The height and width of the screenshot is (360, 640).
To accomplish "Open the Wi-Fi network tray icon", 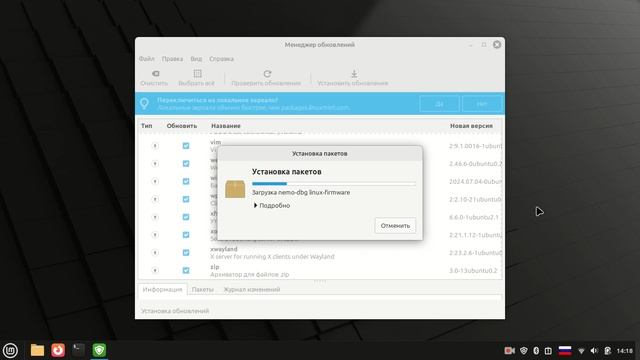I will coord(581,351).
